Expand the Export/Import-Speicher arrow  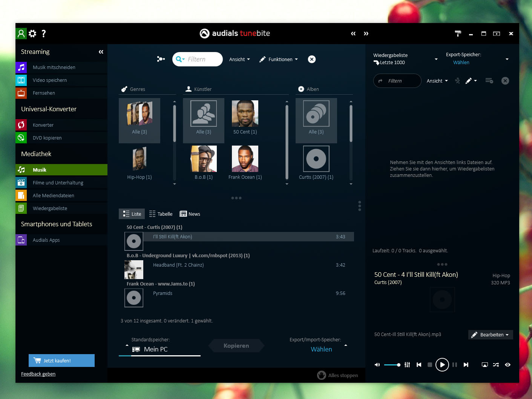pos(346,345)
